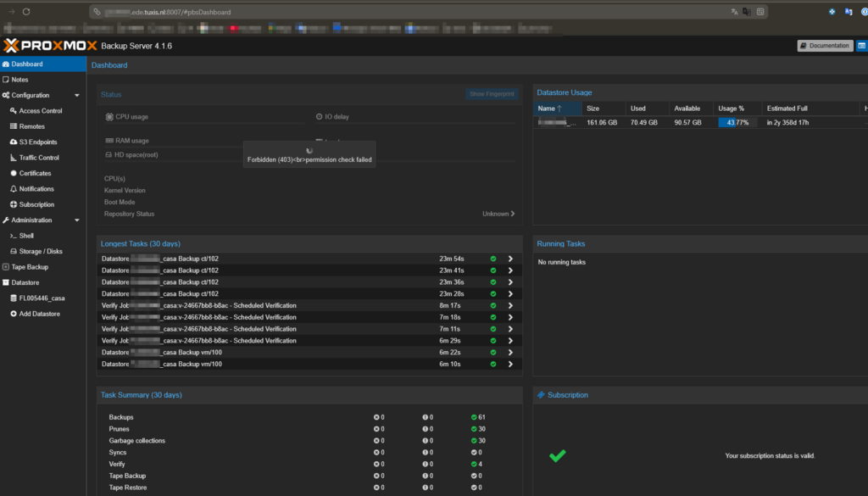The image size is (868, 496).
Task: Open the 23m 54s Backup ct/102 task details
Action: pyautogui.click(x=510, y=259)
